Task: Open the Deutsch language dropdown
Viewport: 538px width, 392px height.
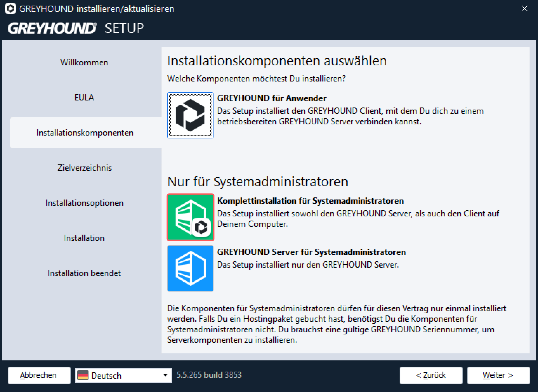Action: pos(124,375)
